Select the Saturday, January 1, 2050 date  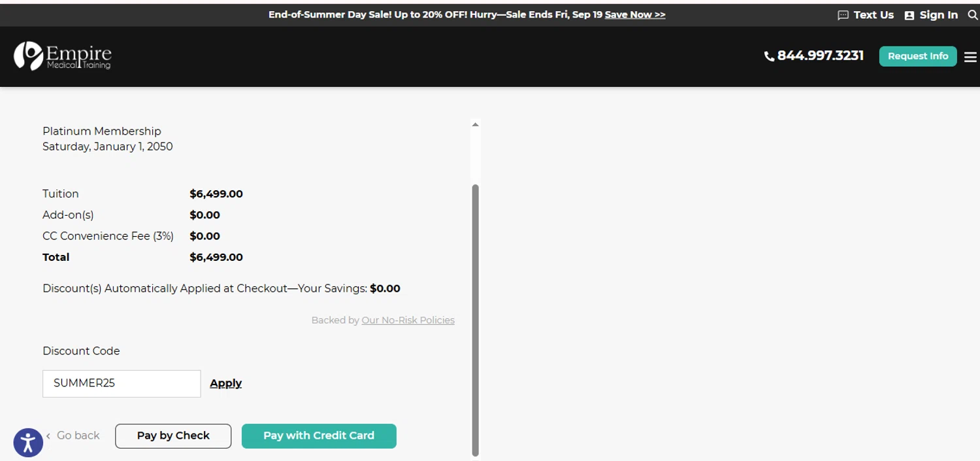pos(108,147)
